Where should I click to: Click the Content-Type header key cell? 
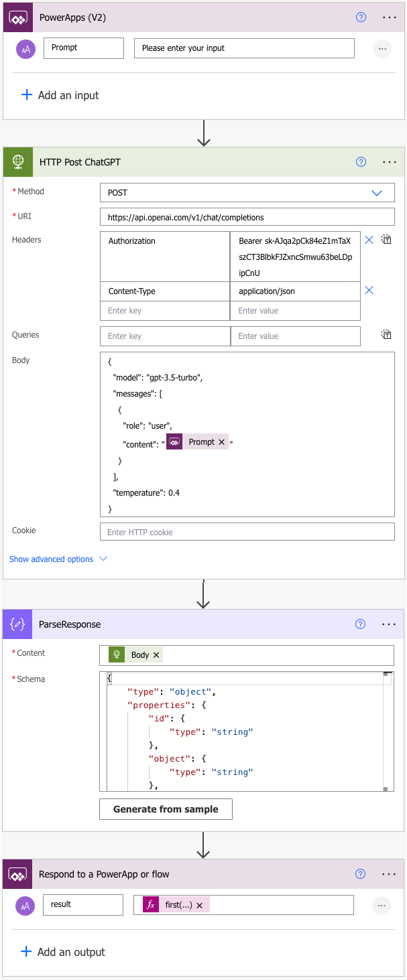165,291
